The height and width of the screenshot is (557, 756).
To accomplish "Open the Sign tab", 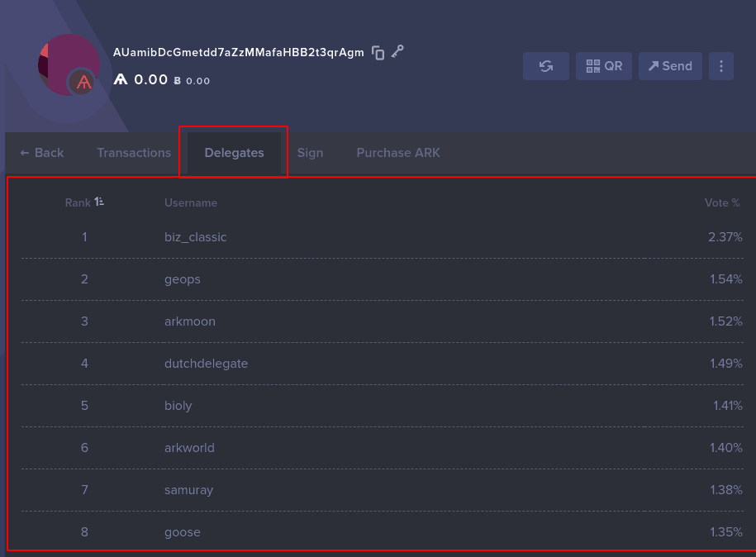I will tap(310, 153).
